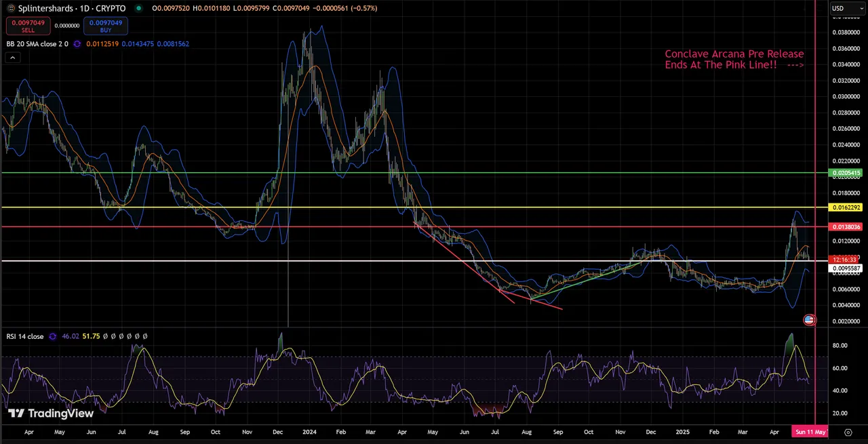Click the green market status dot
This screenshot has width=868, height=444.
click(x=139, y=8)
